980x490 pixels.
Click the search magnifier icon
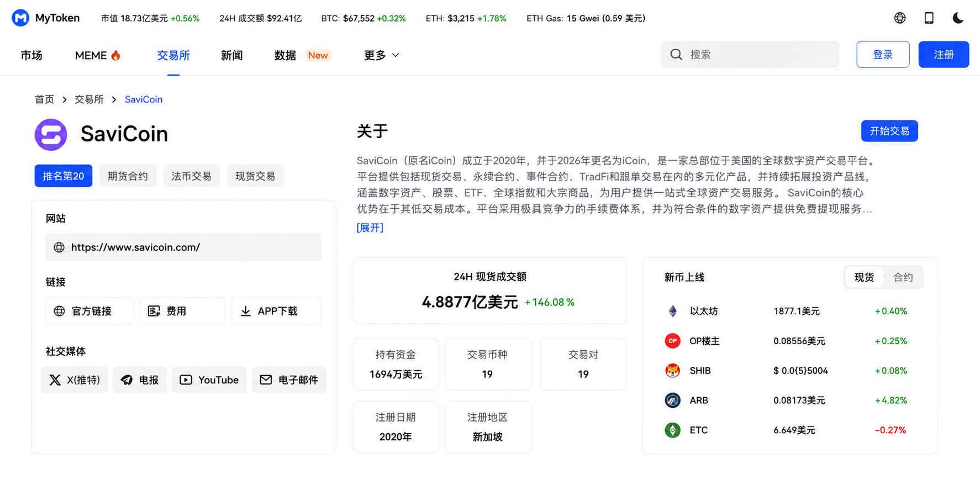pos(676,55)
